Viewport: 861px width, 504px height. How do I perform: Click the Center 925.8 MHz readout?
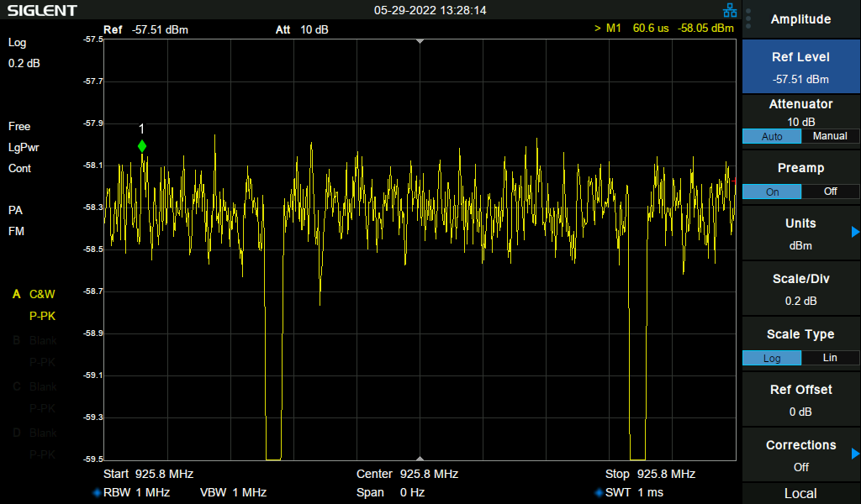click(407, 474)
